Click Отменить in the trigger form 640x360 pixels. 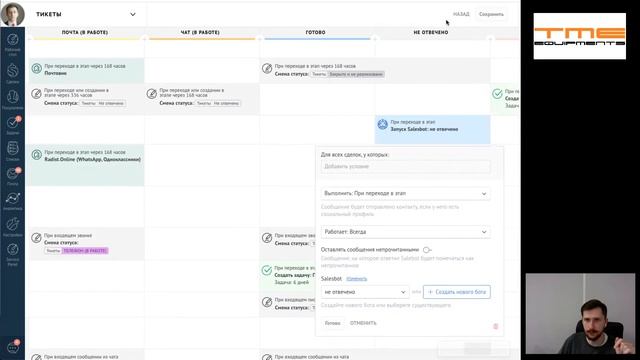pos(363,323)
